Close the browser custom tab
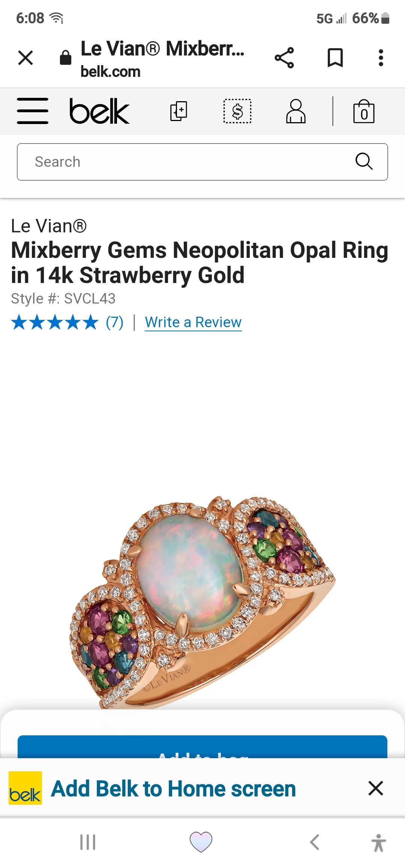The width and height of the screenshot is (405, 868). point(25,58)
